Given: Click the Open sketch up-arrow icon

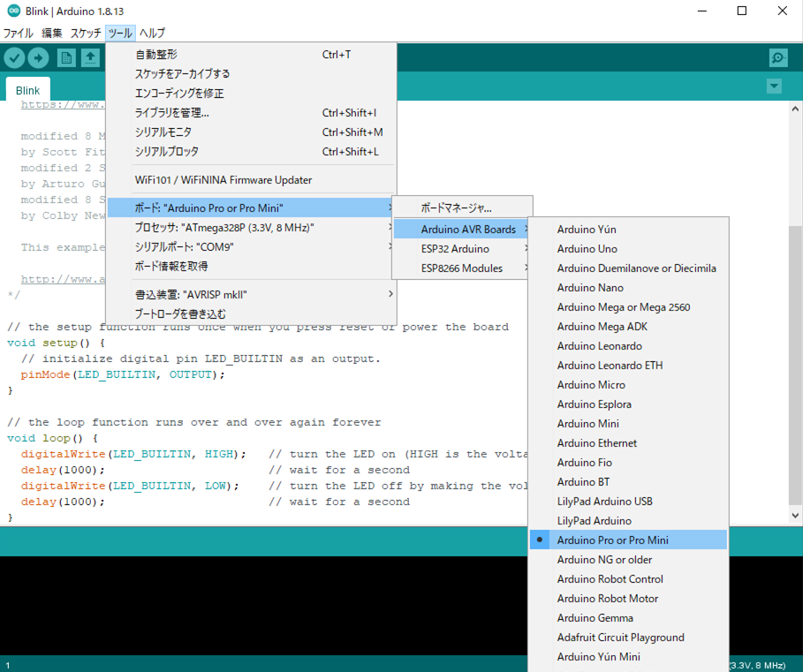Looking at the screenshot, I should click(90, 57).
